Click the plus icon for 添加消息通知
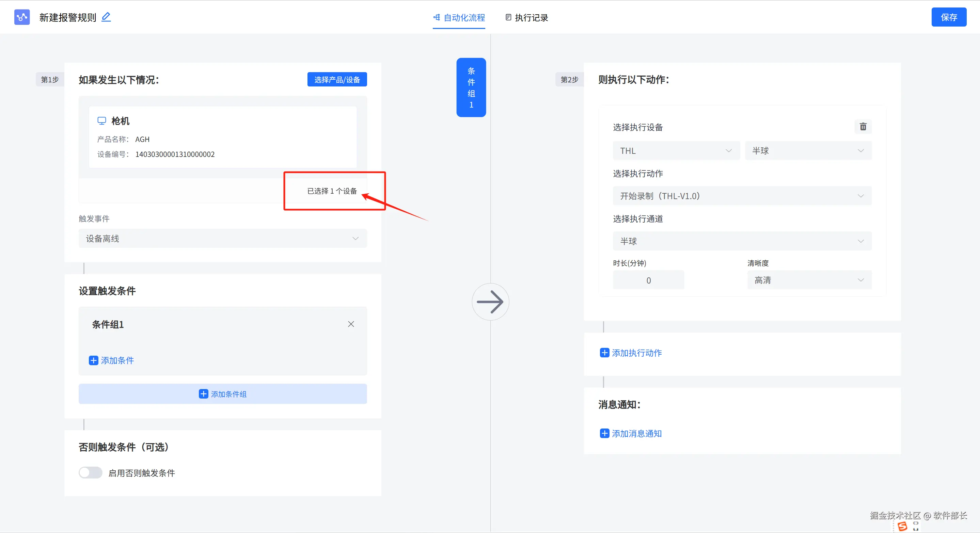This screenshot has width=980, height=533. pyautogui.click(x=604, y=433)
